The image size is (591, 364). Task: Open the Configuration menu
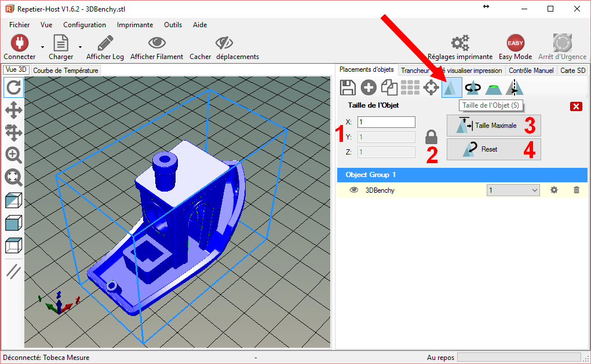[85, 25]
